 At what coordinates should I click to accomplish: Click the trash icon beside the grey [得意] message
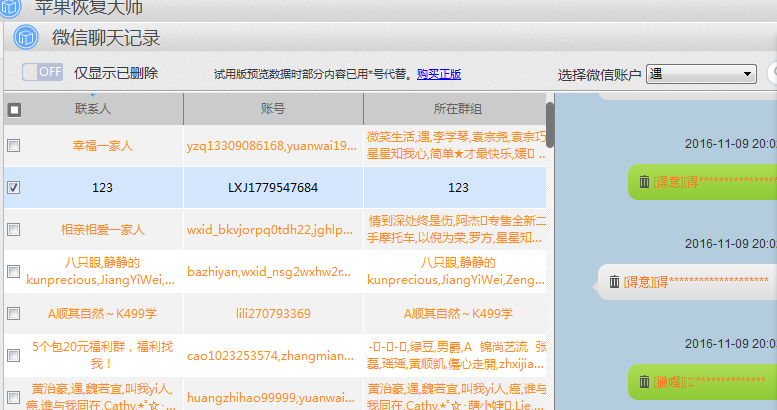tap(614, 282)
